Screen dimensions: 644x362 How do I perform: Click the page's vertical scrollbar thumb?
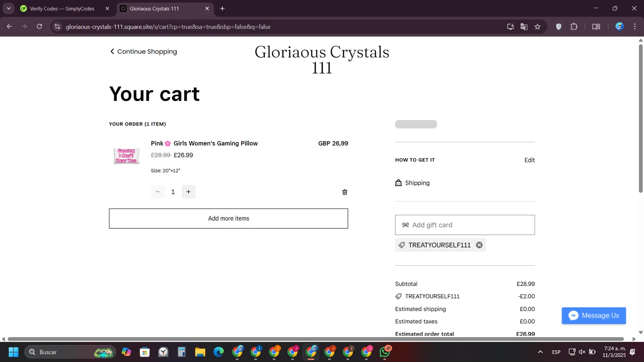(x=641, y=118)
